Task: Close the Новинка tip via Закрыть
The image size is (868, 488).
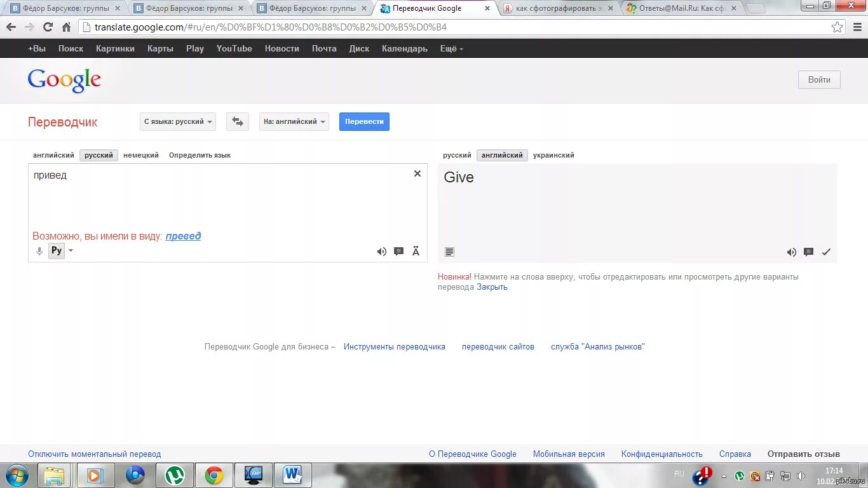Action: (x=492, y=287)
